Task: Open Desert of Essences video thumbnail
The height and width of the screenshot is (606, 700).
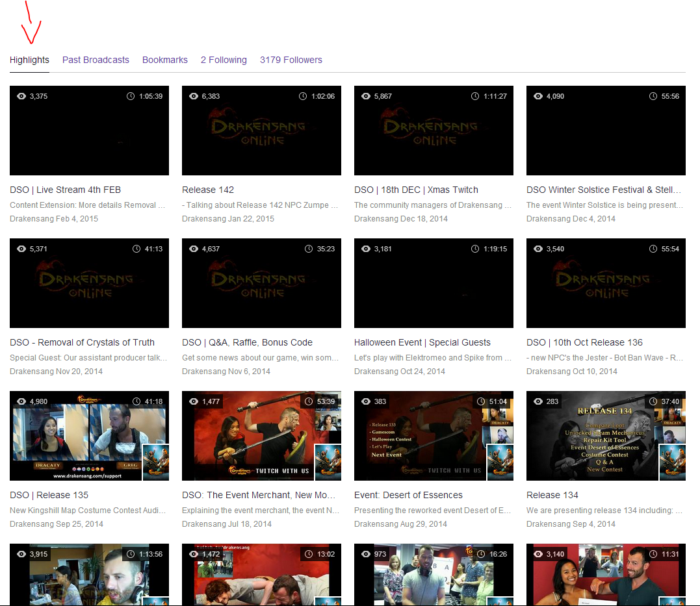Action: click(434, 436)
